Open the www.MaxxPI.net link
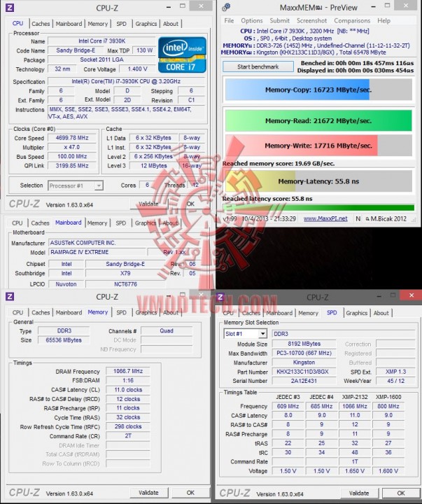 325,218
